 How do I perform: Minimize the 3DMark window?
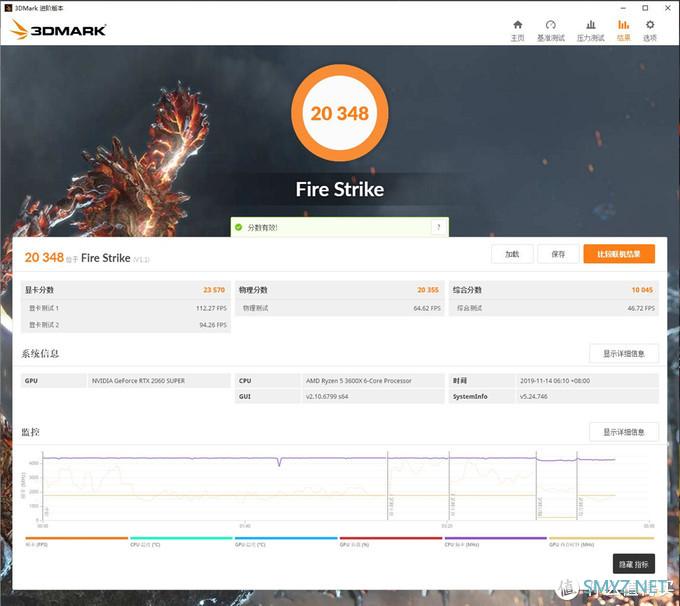pos(623,8)
